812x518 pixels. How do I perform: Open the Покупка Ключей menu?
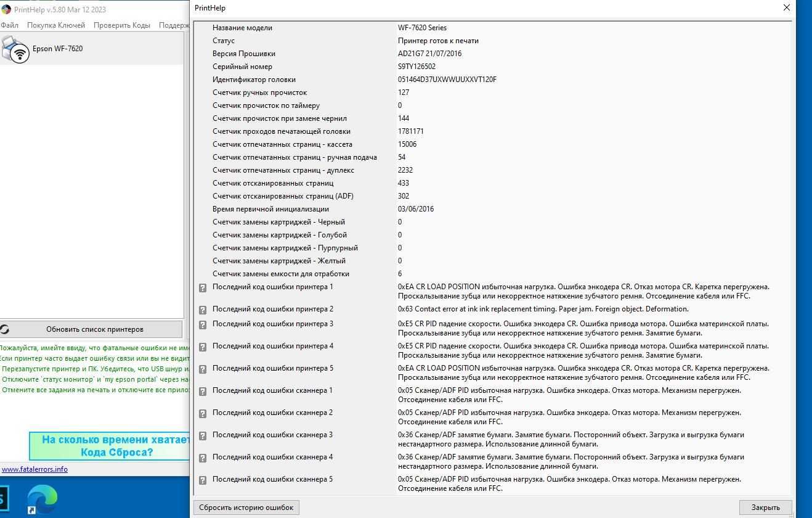pyautogui.click(x=56, y=25)
